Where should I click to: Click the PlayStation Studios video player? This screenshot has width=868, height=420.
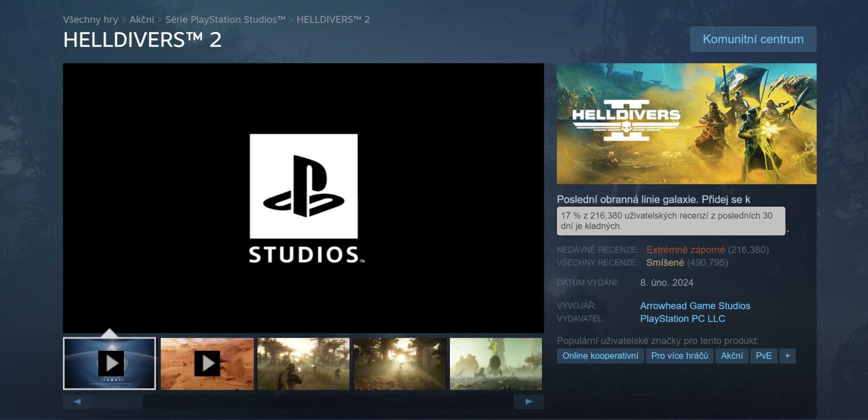click(x=303, y=198)
